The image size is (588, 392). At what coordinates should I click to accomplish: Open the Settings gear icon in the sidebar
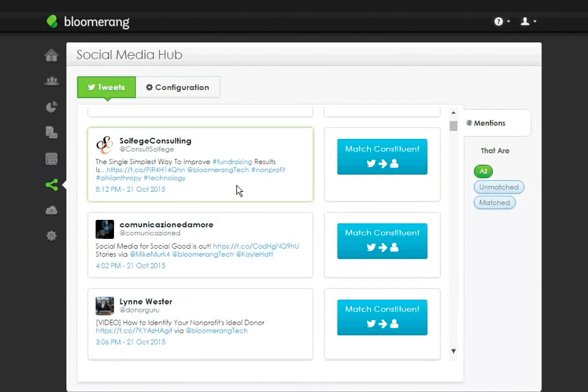click(51, 236)
